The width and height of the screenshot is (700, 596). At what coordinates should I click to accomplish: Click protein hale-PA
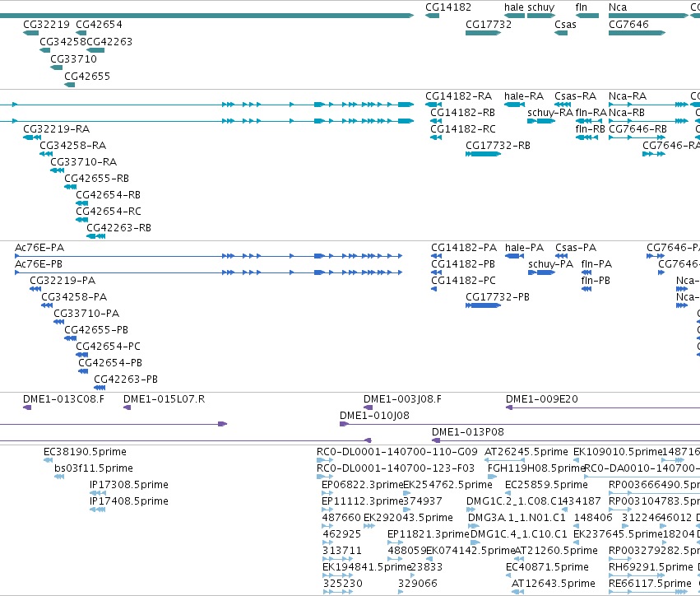525,248
